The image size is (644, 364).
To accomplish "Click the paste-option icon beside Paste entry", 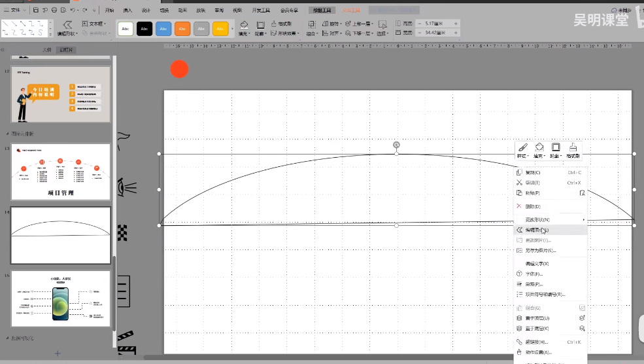I will coord(582,193).
